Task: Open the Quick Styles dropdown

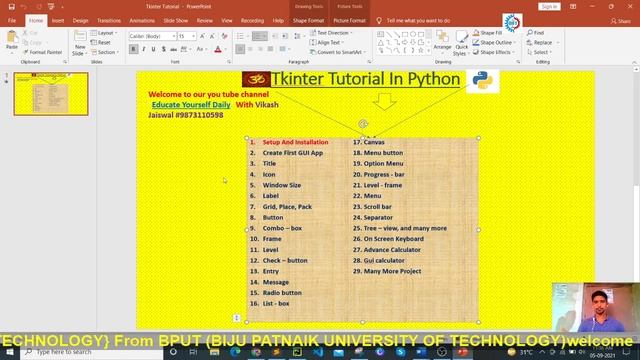Action: pos(461,43)
